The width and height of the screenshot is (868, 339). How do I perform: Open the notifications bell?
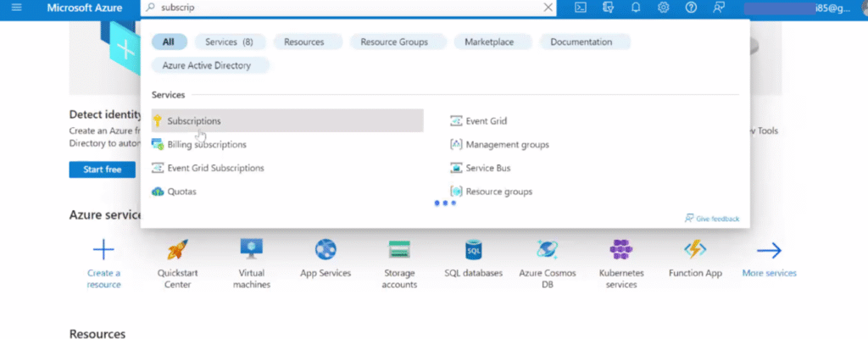[x=636, y=8]
